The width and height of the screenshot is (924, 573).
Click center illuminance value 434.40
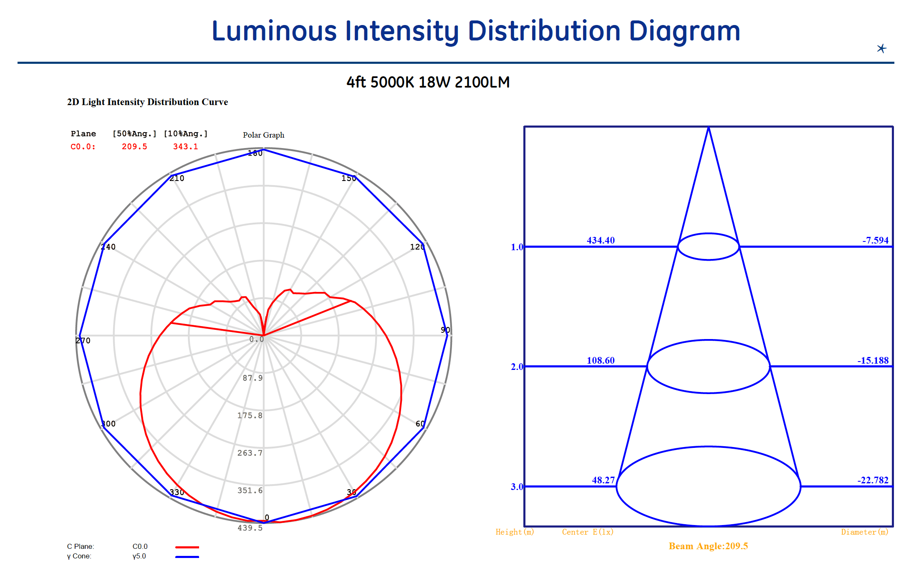601,240
